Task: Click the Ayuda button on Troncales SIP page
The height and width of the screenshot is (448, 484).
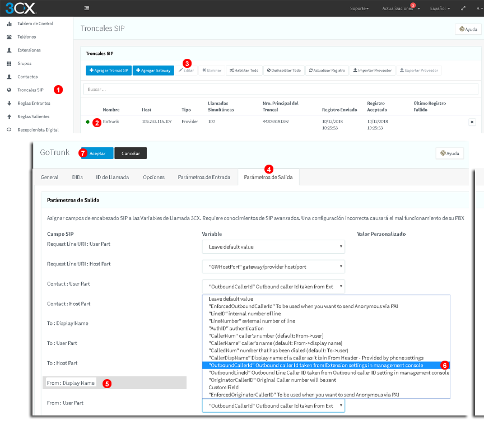Action: pos(468,29)
